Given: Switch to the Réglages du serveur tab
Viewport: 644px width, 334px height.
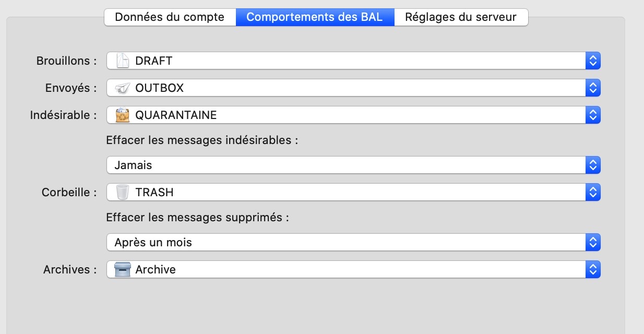Looking at the screenshot, I should tap(461, 17).
